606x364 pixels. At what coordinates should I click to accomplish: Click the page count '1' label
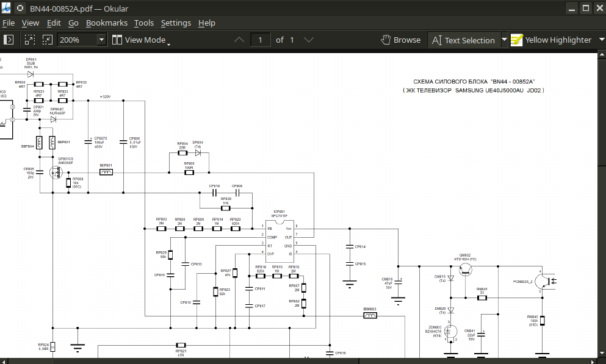(292, 40)
